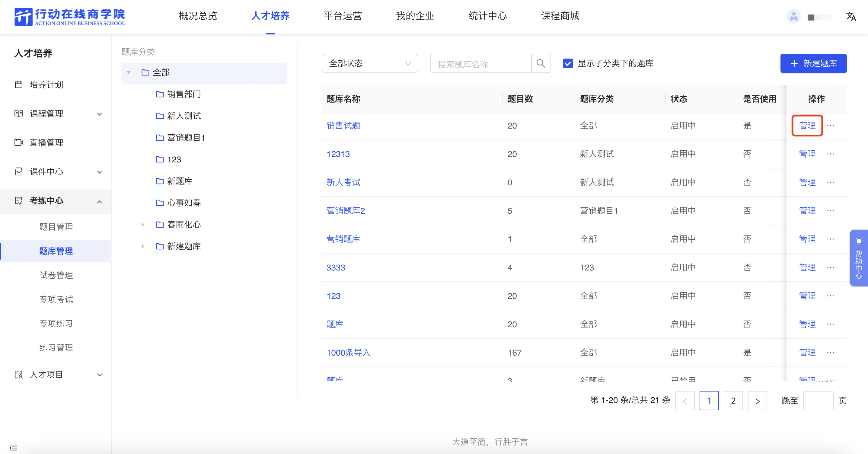Select 新人测试 category in tree
Image resolution: width=868 pixels, height=454 pixels.
point(184,116)
